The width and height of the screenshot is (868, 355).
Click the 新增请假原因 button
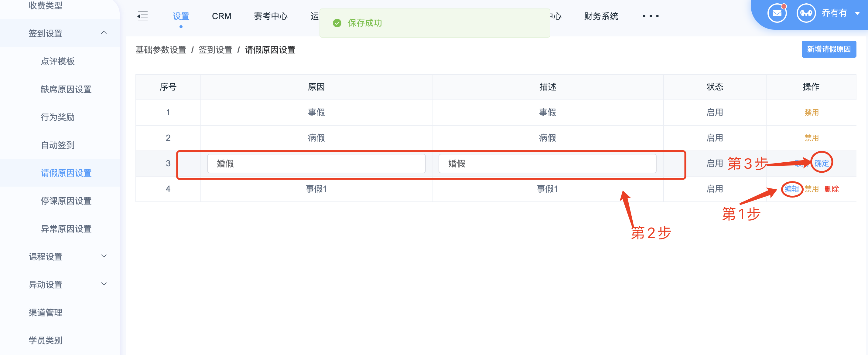coord(829,49)
